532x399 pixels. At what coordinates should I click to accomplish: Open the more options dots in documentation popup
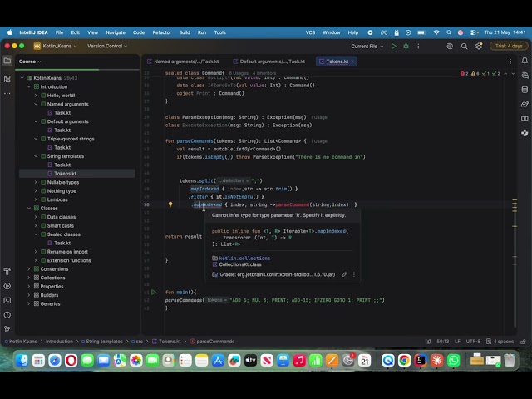coord(354,274)
